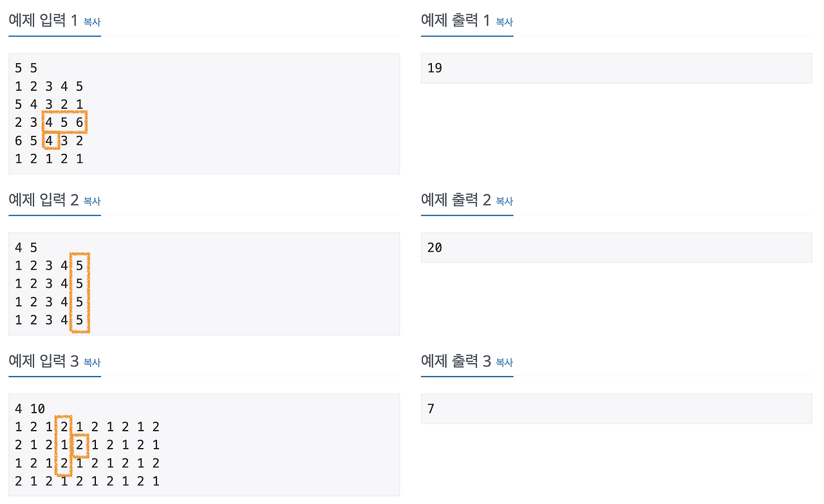Copy example input 3 via 복사

pos(91,362)
